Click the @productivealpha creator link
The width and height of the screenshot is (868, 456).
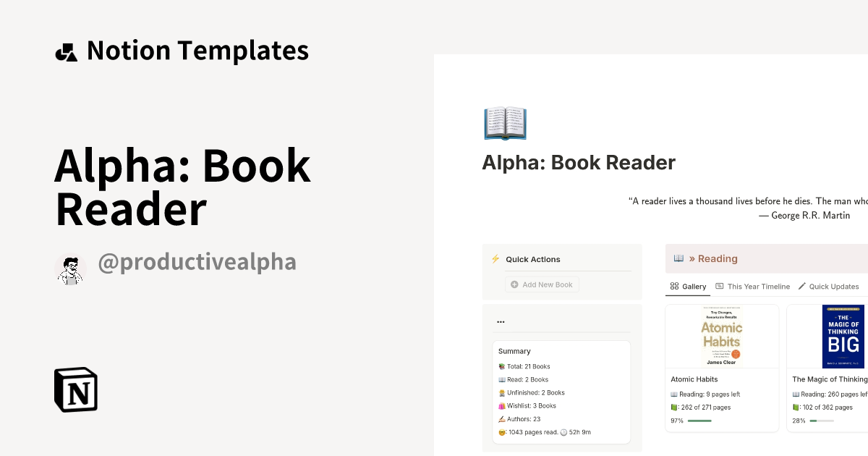pos(197,262)
